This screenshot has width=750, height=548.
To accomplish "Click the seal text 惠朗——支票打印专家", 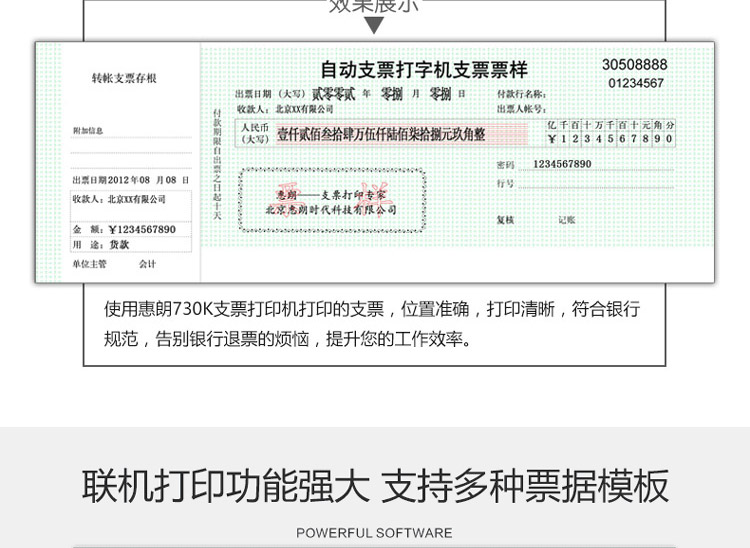I will [x=331, y=195].
